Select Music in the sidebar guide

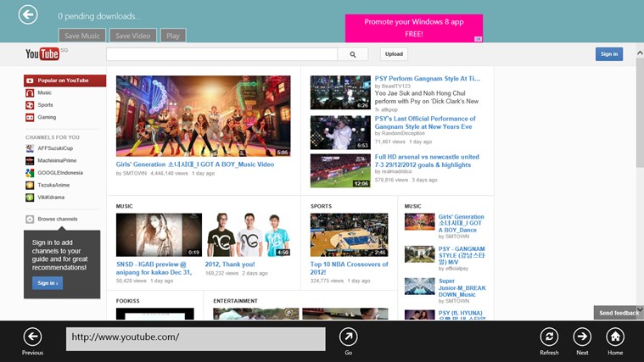(44, 92)
